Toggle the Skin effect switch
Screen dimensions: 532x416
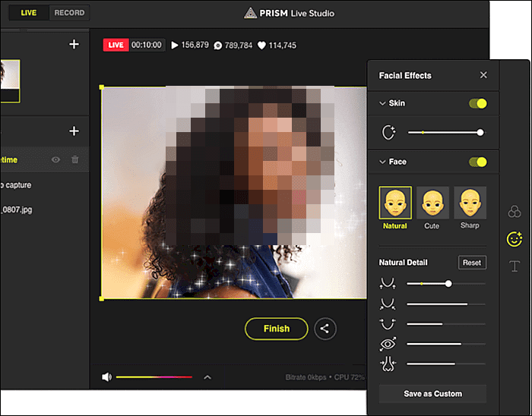coord(478,103)
